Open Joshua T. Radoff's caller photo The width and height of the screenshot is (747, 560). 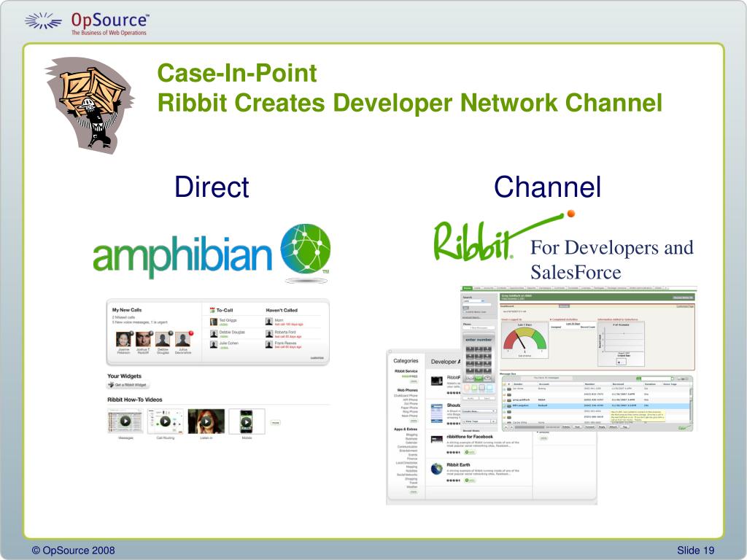[x=144, y=340]
